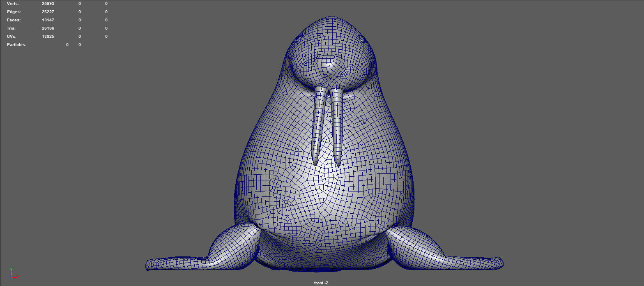
Task: Click the Tris count value 26186
Action: point(48,28)
